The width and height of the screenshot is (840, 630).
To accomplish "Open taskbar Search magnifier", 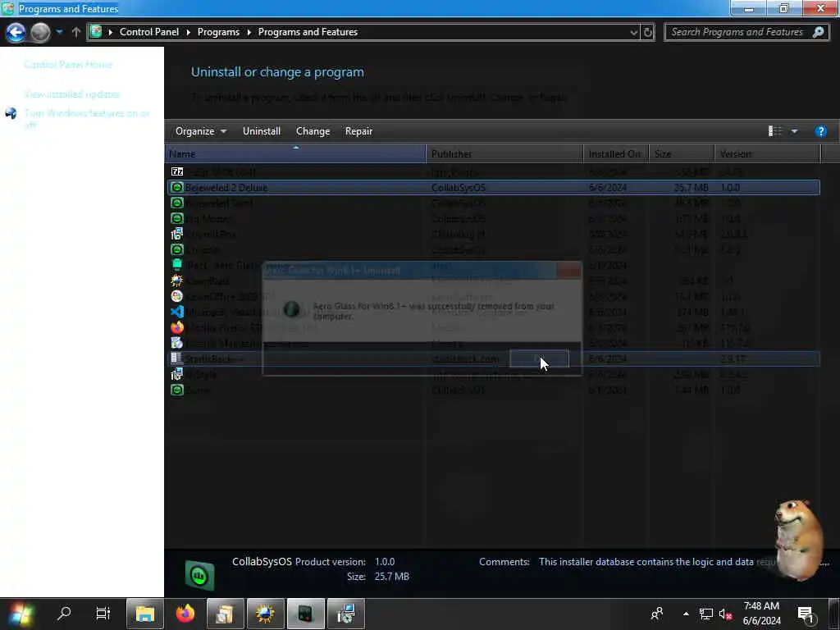I will 64,614.
